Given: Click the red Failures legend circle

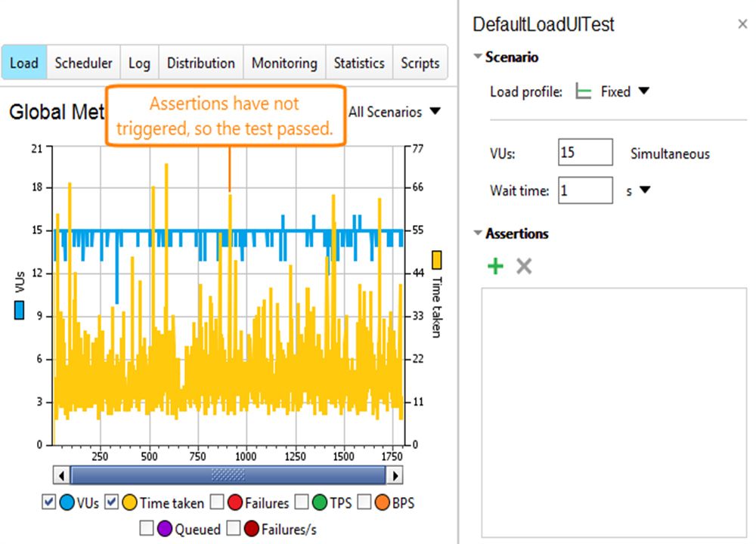Looking at the screenshot, I should [235, 502].
